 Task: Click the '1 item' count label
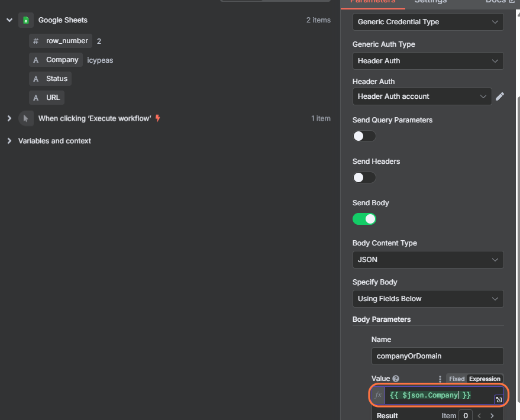point(321,118)
